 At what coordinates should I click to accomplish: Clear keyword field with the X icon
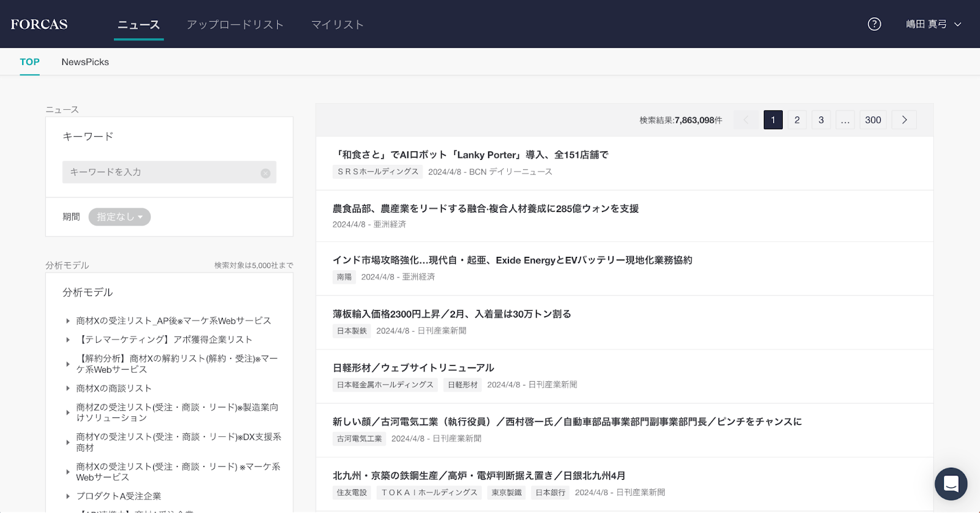click(265, 173)
